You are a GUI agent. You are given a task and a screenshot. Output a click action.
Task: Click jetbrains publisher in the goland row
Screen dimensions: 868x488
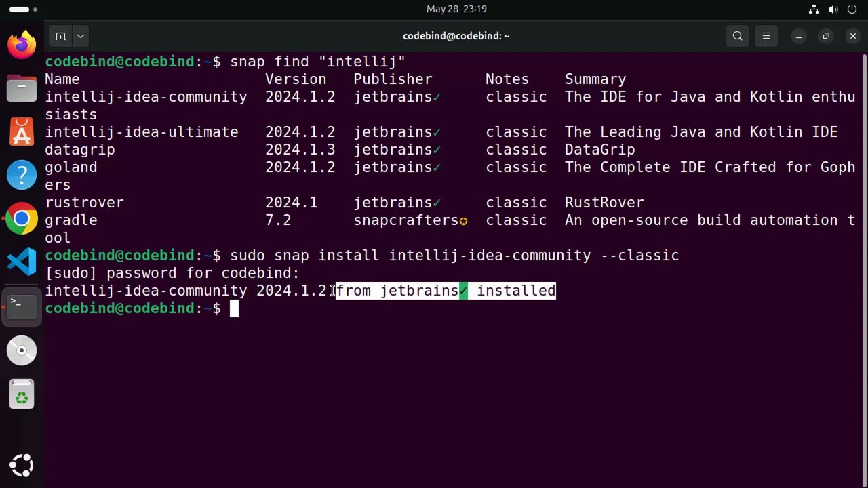(x=393, y=167)
